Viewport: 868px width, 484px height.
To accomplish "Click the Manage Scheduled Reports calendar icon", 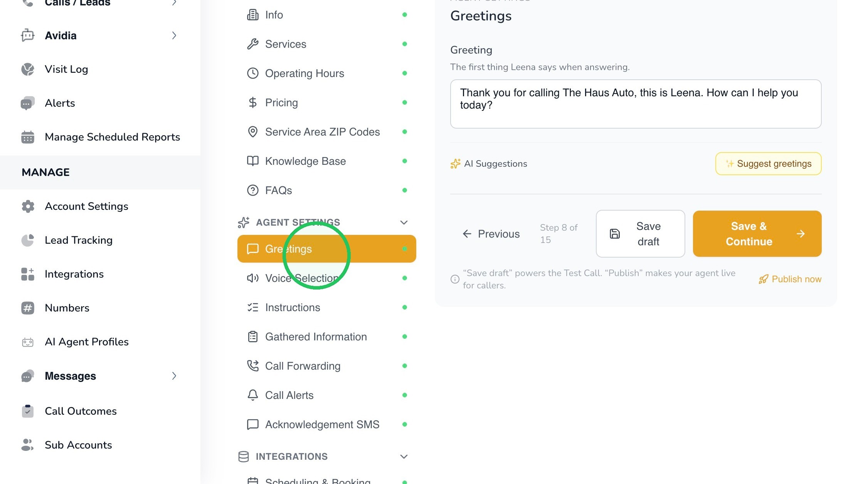I will point(28,137).
